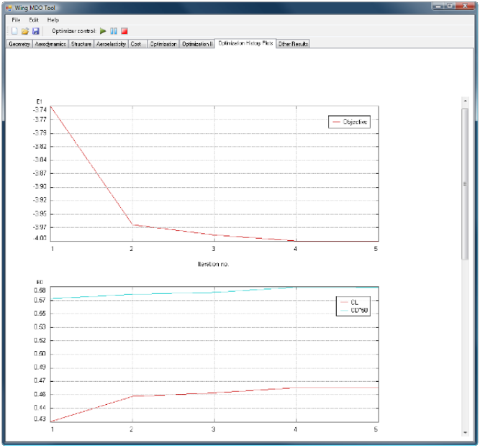Click the CL legend entry
The height and width of the screenshot is (448, 480).
click(349, 302)
